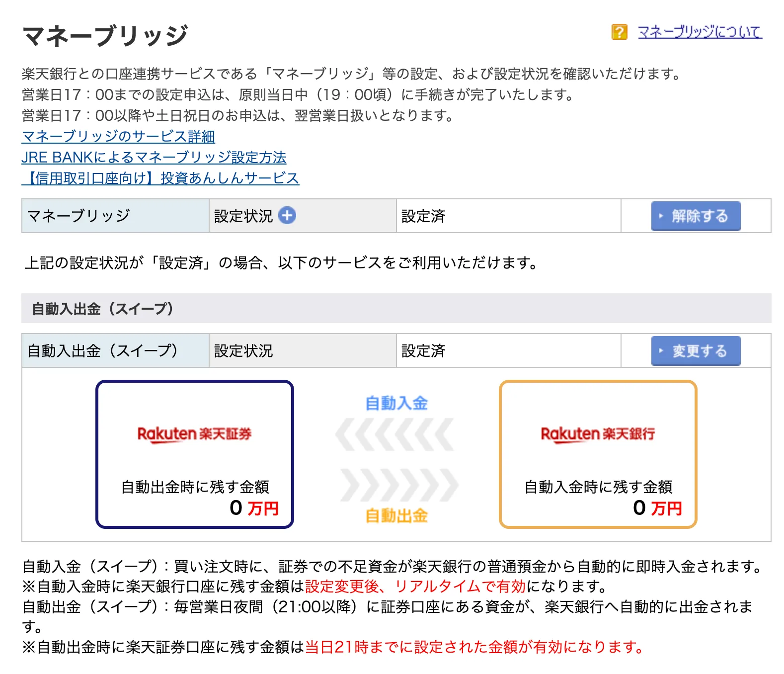
Task: Click the 設定済 status in スイープ row
Action: coord(423,351)
